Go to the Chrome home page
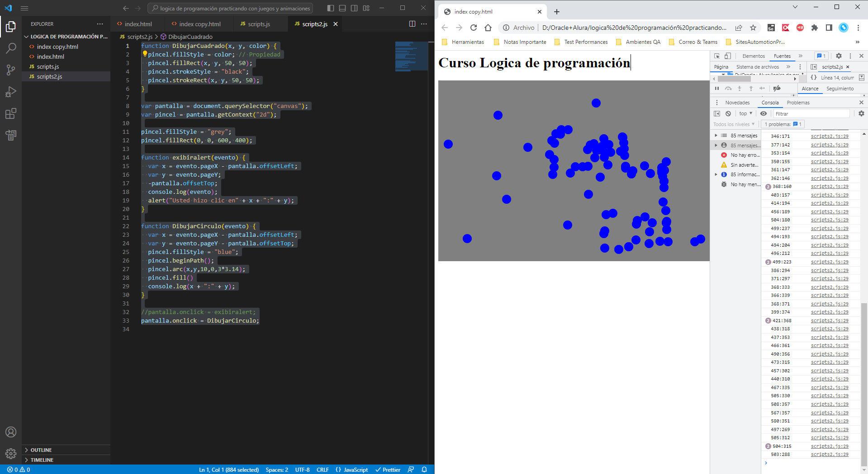The image size is (868, 474). click(488, 28)
